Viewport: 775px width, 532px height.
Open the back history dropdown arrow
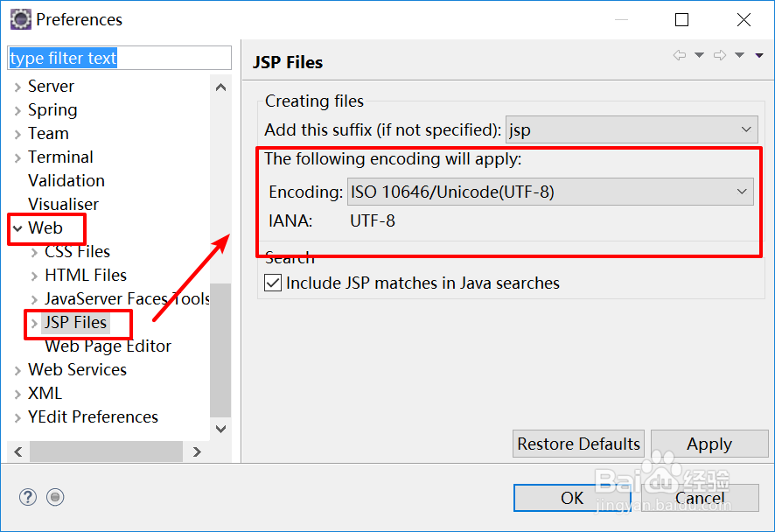(700, 55)
